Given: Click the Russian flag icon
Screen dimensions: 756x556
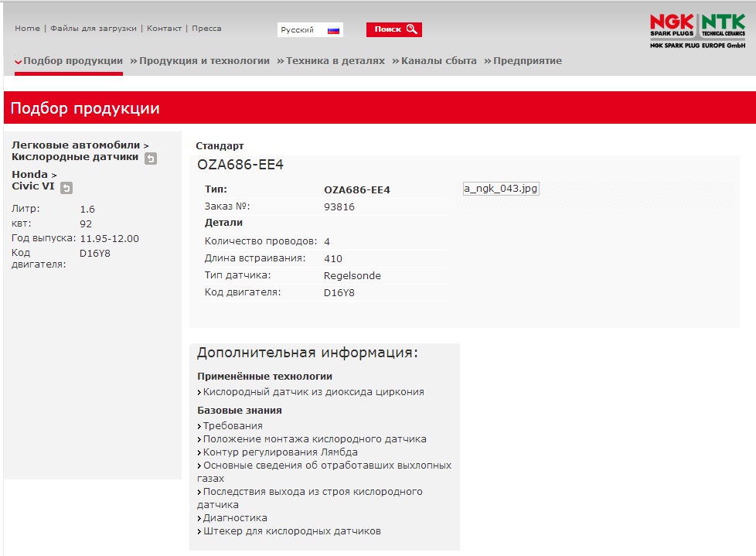Looking at the screenshot, I should click(x=333, y=30).
